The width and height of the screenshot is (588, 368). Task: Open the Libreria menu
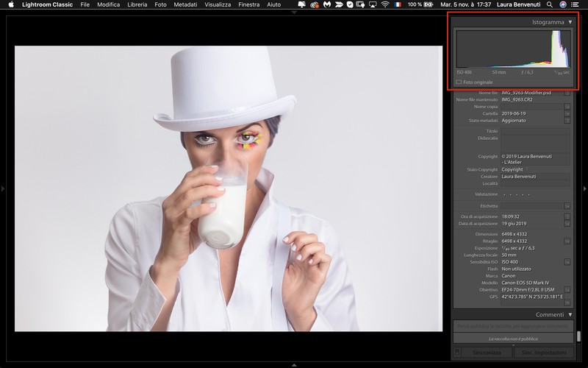coord(137,4)
